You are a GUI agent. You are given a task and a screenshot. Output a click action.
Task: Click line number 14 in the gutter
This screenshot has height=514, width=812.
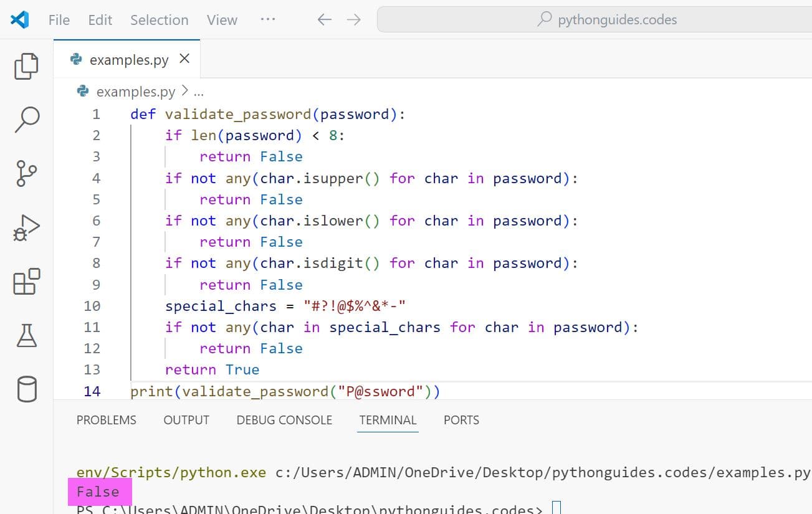click(92, 391)
